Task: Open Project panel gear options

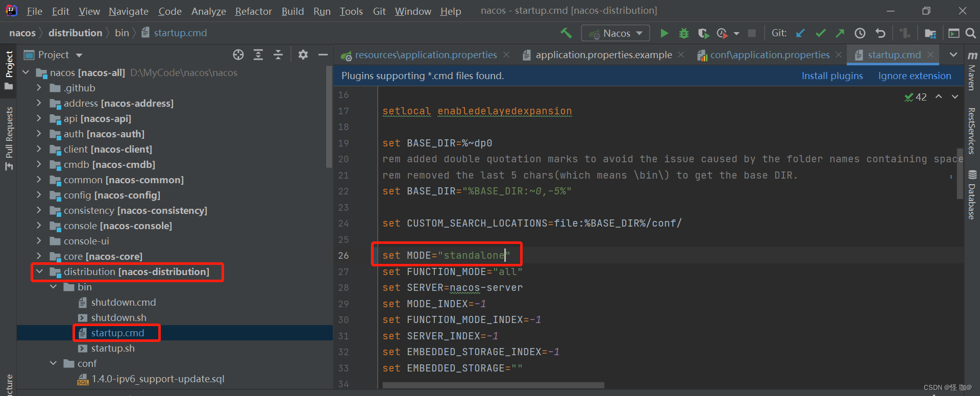Action: pyautogui.click(x=303, y=55)
